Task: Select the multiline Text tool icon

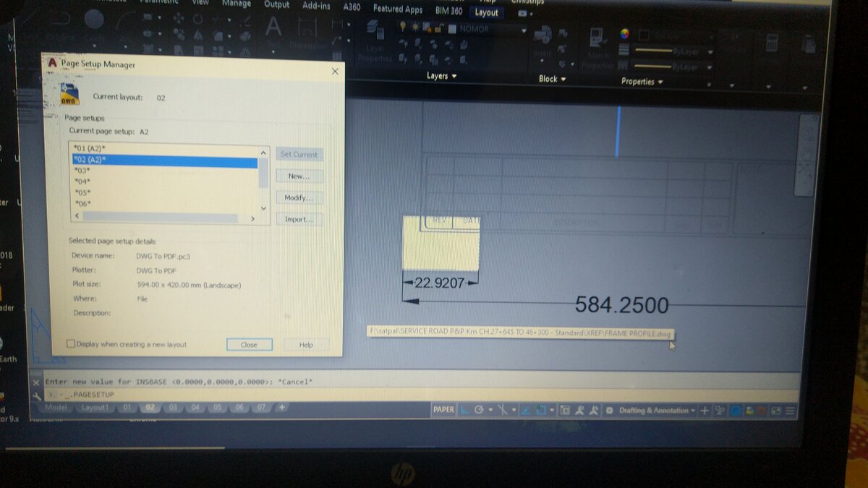Action: pyautogui.click(x=273, y=27)
